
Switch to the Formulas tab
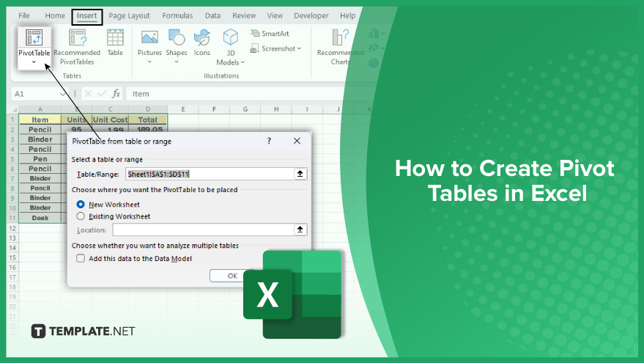pos(177,15)
